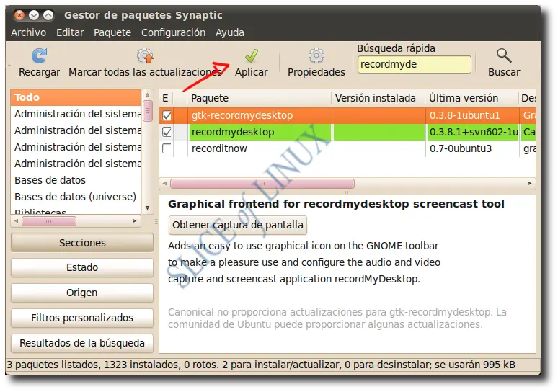Open package Propiedades gear icon

click(316, 56)
